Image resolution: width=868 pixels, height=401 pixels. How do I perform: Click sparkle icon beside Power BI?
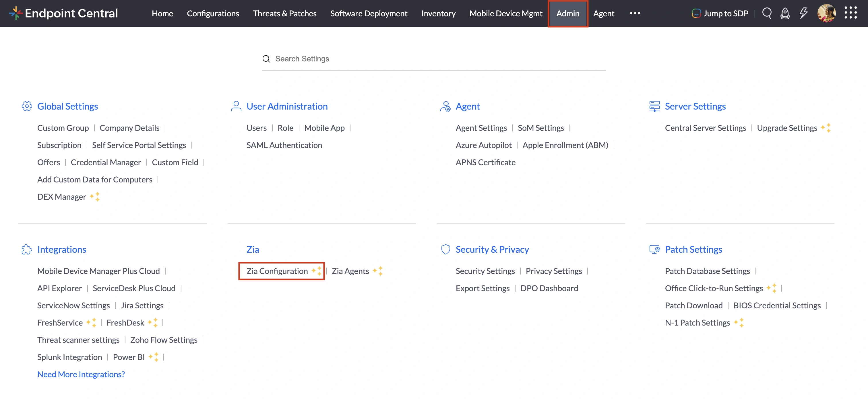(x=154, y=357)
